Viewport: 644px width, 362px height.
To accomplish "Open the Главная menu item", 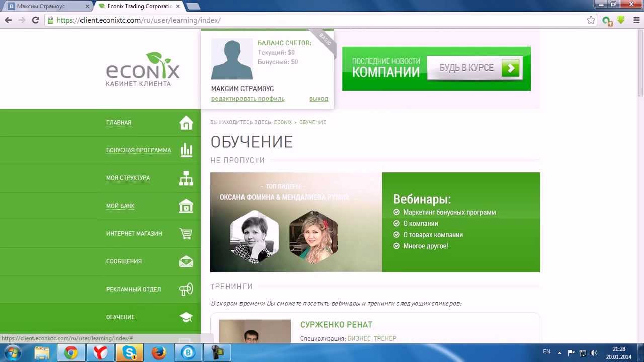I will click(x=119, y=123).
